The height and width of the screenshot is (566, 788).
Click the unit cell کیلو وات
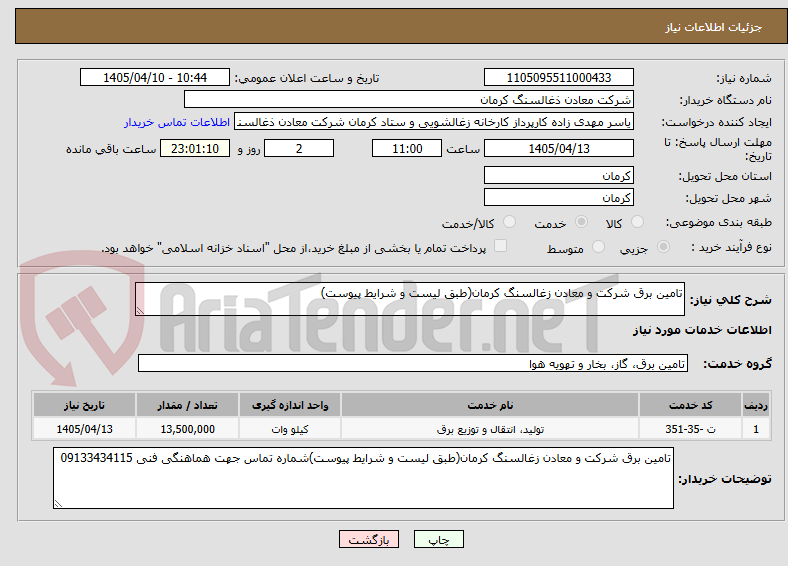[290, 429]
